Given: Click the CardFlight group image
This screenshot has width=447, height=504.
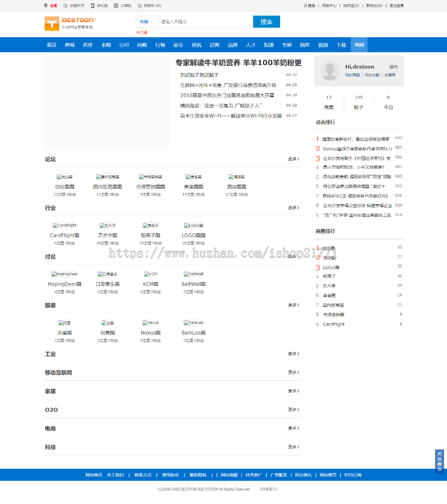Looking at the screenshot, I should [x=65, y=225].
